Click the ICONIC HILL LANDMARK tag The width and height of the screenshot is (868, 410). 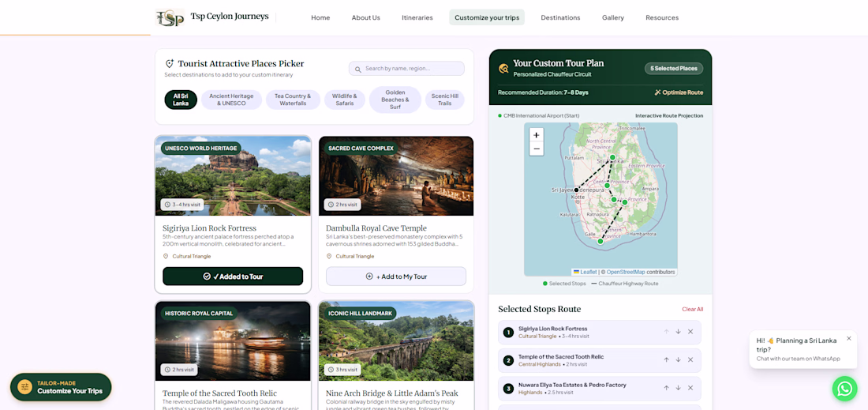pyautogui.click(x=361, y=313)
